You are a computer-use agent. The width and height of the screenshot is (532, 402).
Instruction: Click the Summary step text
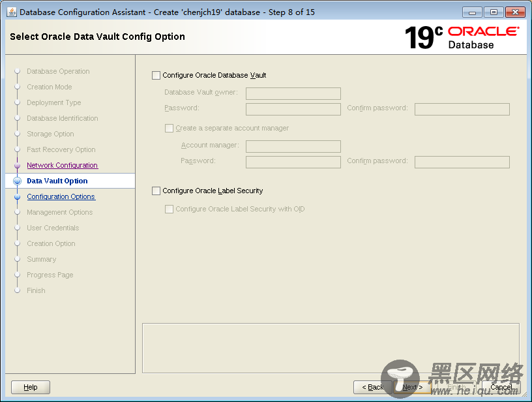[41, 259]
